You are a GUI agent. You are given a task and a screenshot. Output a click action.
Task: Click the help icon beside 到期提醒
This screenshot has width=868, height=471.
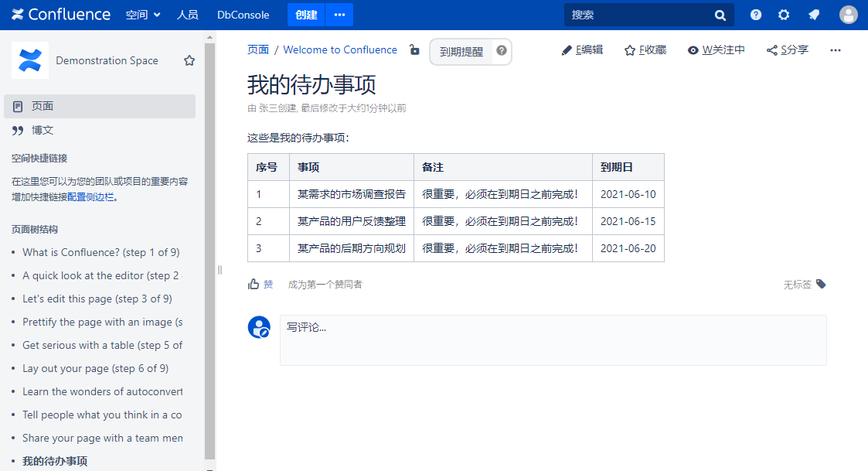502,51
